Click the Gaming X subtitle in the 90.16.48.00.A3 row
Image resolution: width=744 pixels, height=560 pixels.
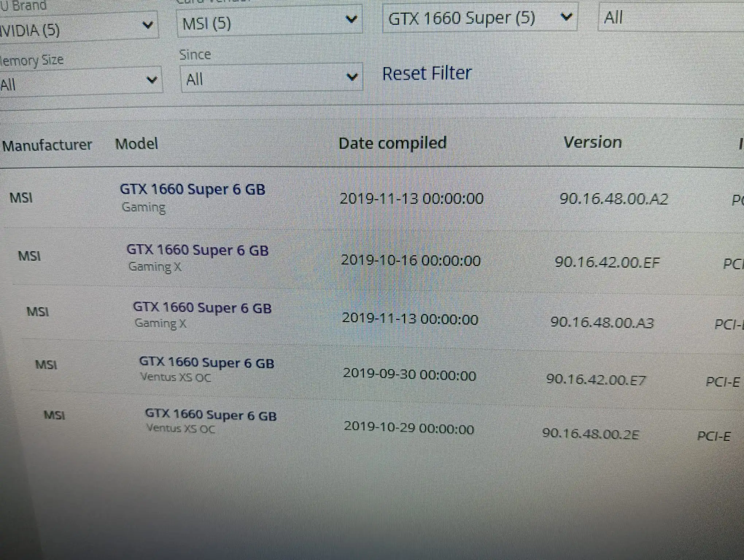[161, 323]
